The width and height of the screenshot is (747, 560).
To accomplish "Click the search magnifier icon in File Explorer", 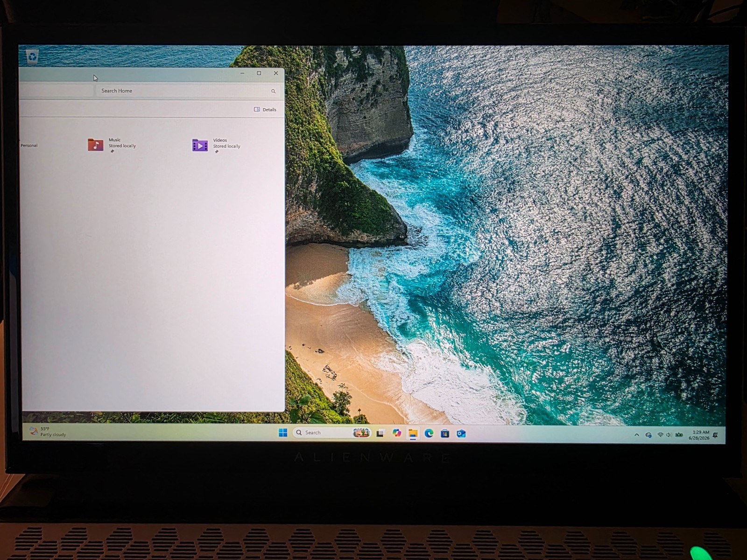I will click(274, 91).
